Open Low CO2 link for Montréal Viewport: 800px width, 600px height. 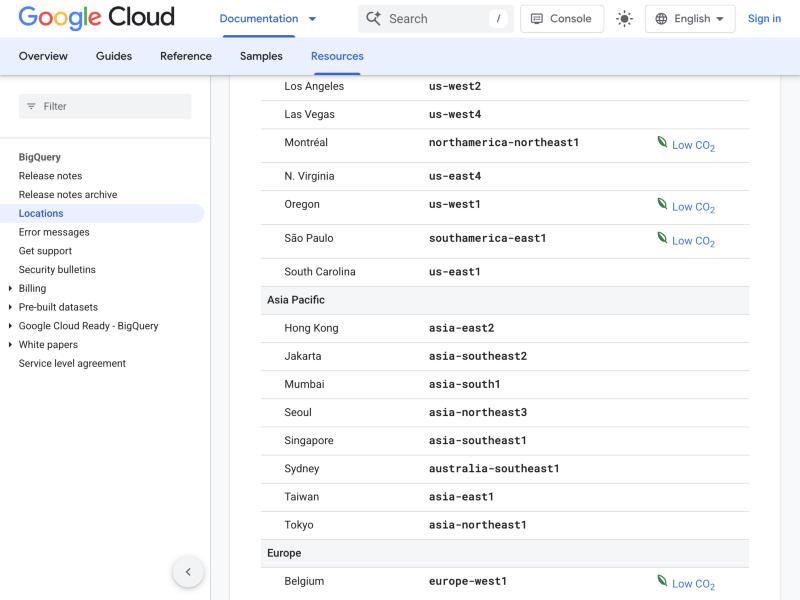click(693, 145)
